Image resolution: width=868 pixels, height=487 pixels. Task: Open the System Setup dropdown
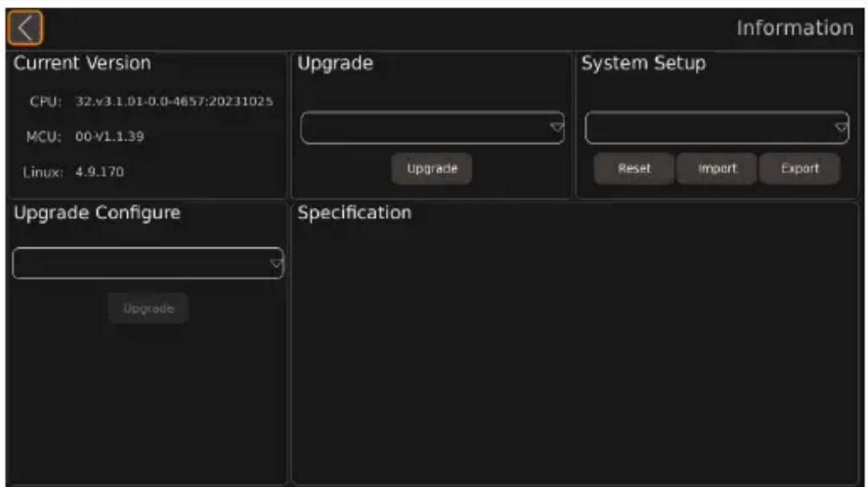(x=717, y=128)
